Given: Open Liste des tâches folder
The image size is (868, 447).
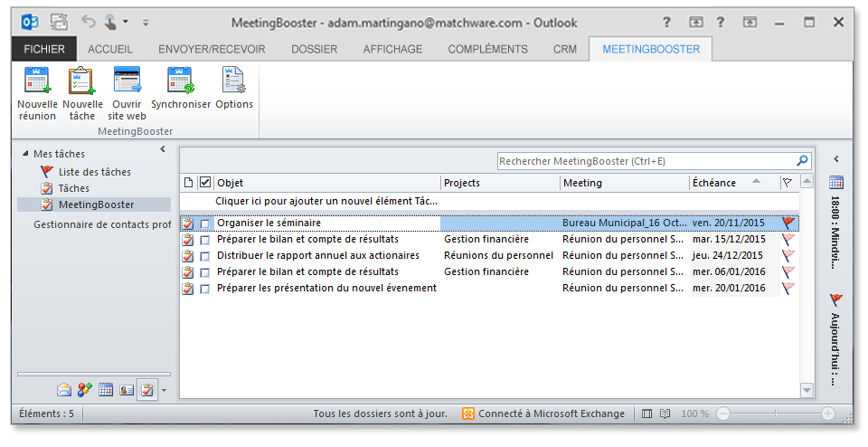Looking at the screenshot, I should [x=95, y=172].
